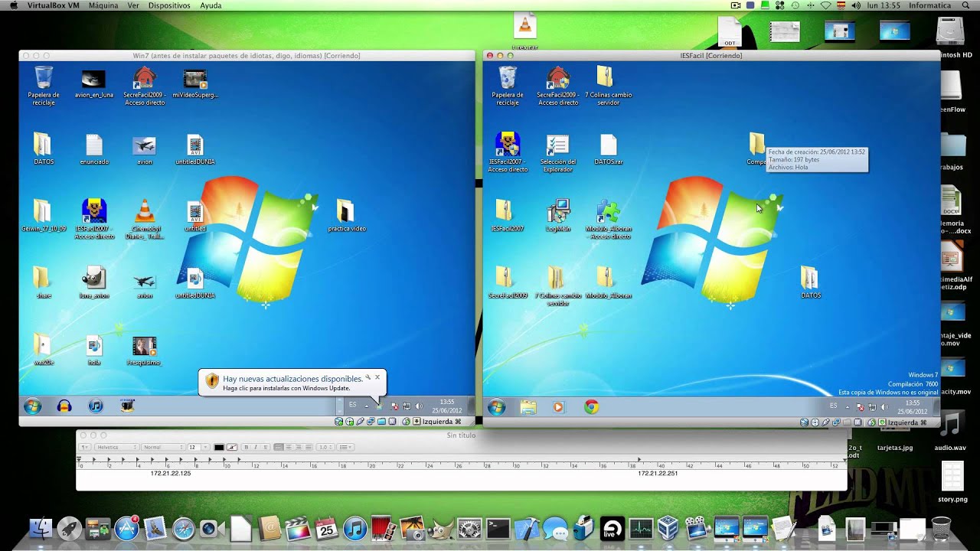Select Selección del Explorador icon
This screenshot has height=551, width=980.
click(x=557, y=153)
